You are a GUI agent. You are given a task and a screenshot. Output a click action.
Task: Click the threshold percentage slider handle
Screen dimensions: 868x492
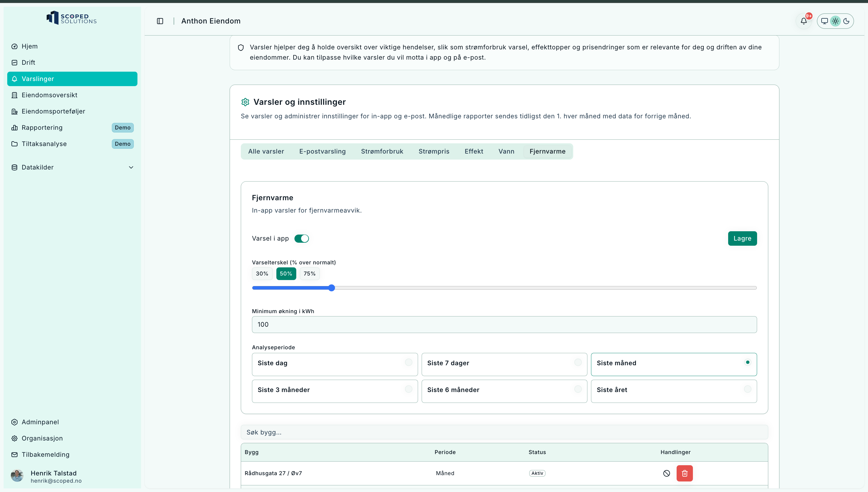pyautogui.click(x=331, y=288)
